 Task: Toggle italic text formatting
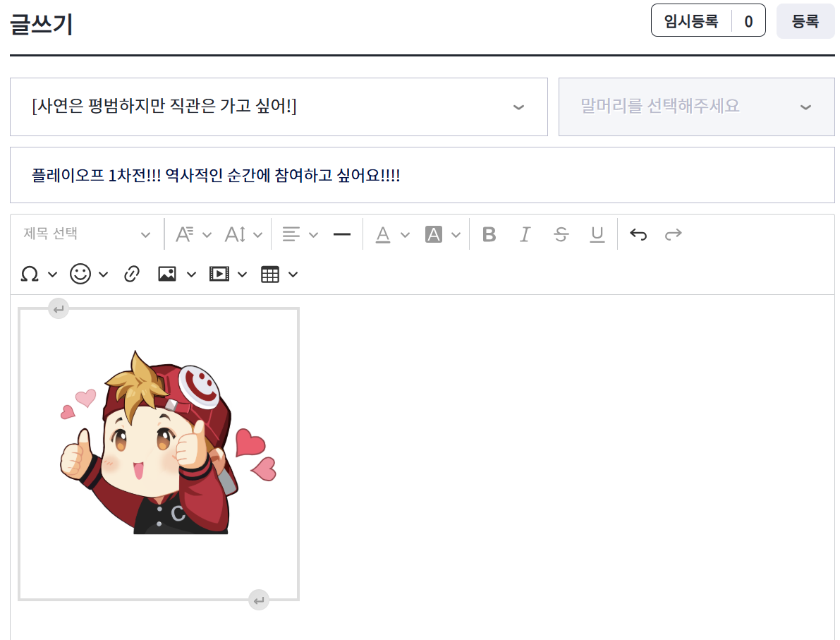(x=525, y=234)
